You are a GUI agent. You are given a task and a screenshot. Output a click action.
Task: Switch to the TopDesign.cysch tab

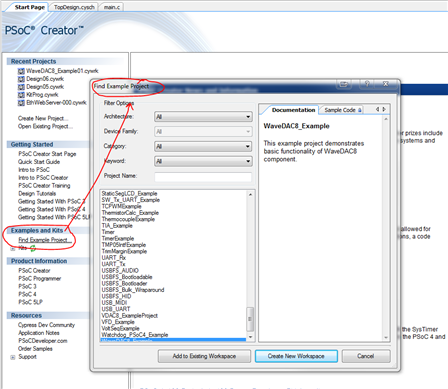coord(74,7)
